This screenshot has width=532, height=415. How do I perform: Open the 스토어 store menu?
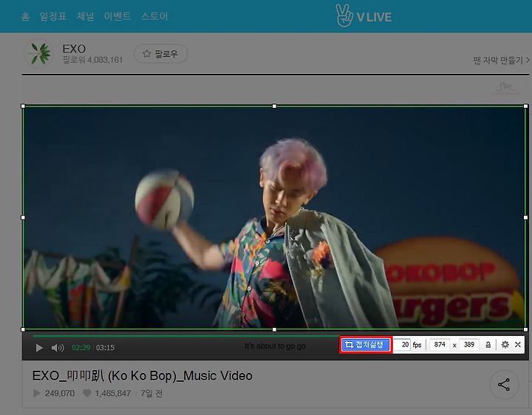[154, 16]
